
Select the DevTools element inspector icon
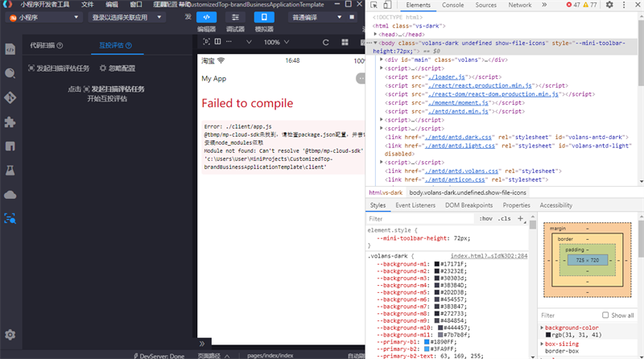tap(374, 5)
